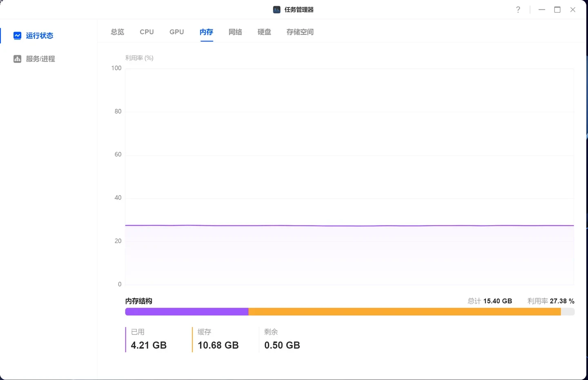The image size is (588, 380).
Task: Click the 利用率 (%) axis title
Action: (139, 58)
